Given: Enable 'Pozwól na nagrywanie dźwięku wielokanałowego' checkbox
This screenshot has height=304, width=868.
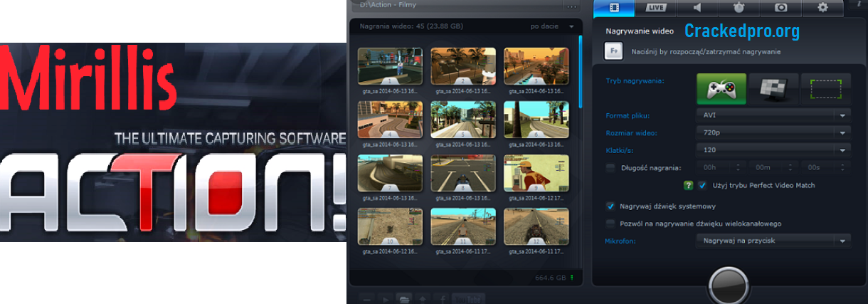Looking at the screenshot, I should pos(610,224).
